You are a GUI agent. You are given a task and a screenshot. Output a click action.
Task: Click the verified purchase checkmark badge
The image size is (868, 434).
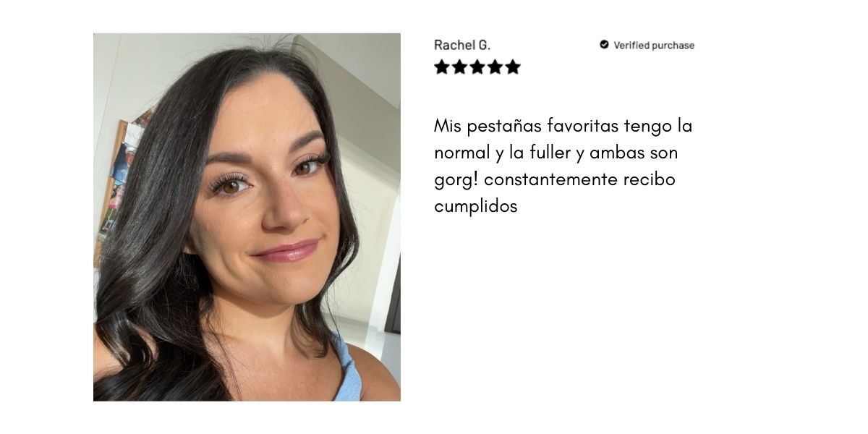click(x=604, y=45)
